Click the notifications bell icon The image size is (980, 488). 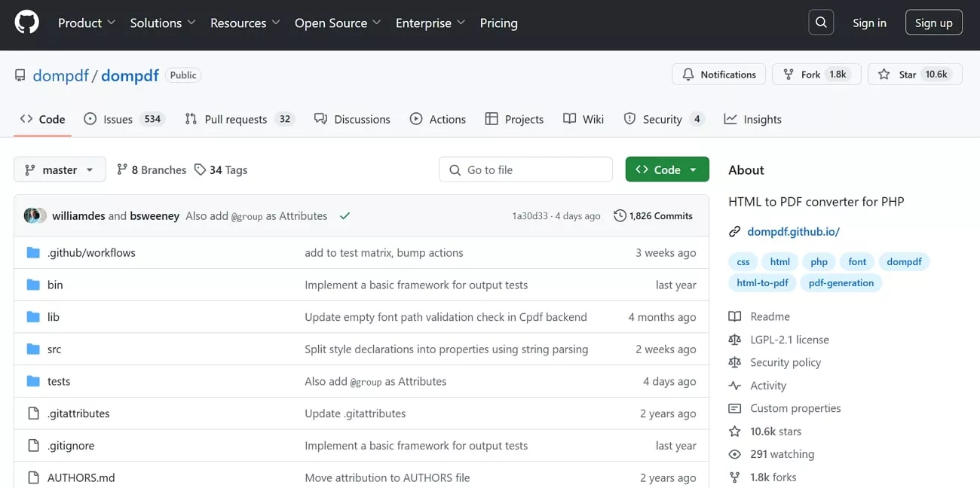pos(687,74)
